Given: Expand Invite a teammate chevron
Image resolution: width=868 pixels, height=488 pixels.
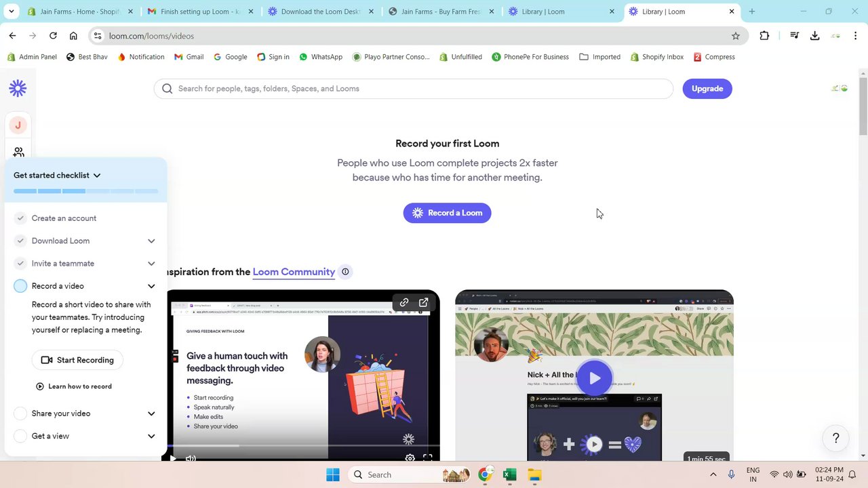Looking at the screenshot, I should click(151, 264).
